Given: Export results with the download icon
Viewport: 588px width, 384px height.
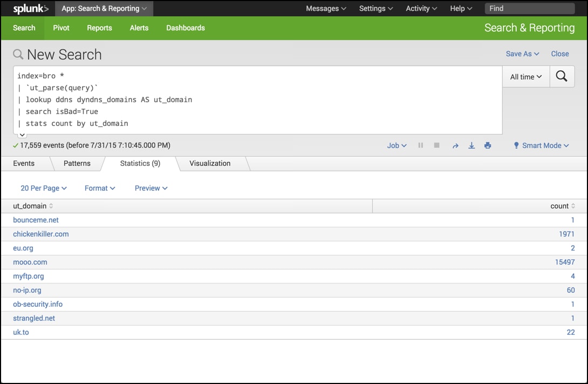Looking at the screenshot, I should [471, 146].
